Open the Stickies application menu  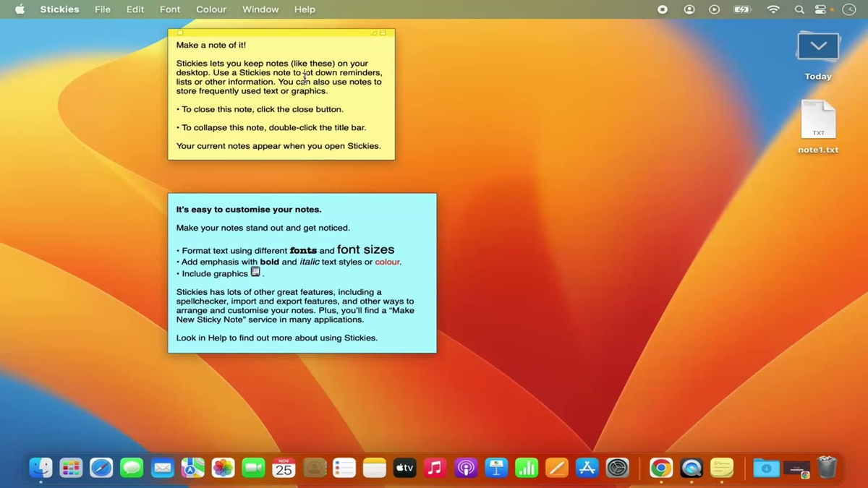(x=59, y=9)
